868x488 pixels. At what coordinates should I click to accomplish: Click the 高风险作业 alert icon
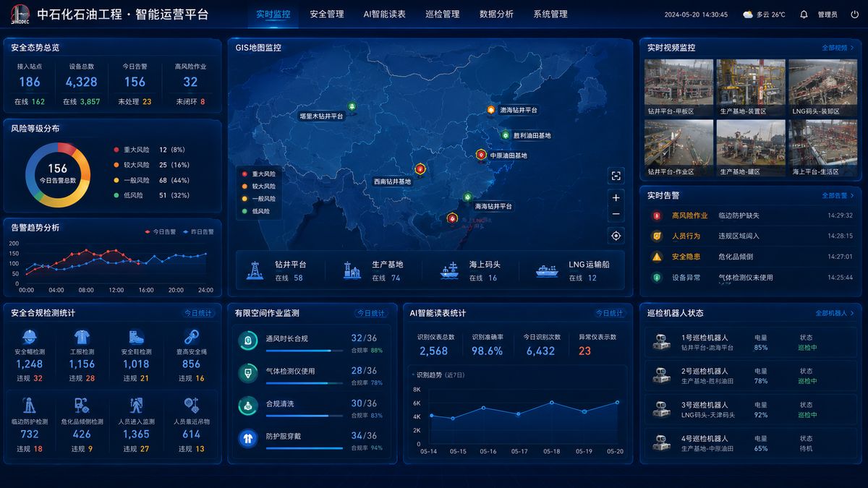(657, 215)
